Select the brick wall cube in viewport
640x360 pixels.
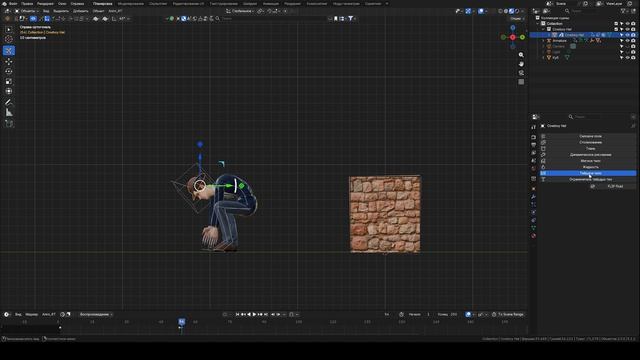coord(384,214)
